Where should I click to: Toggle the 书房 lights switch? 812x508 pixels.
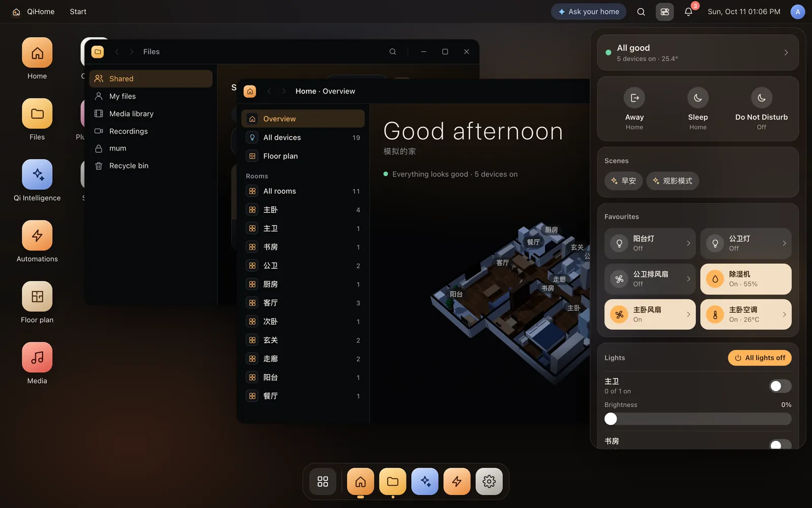tap(780, 445)
